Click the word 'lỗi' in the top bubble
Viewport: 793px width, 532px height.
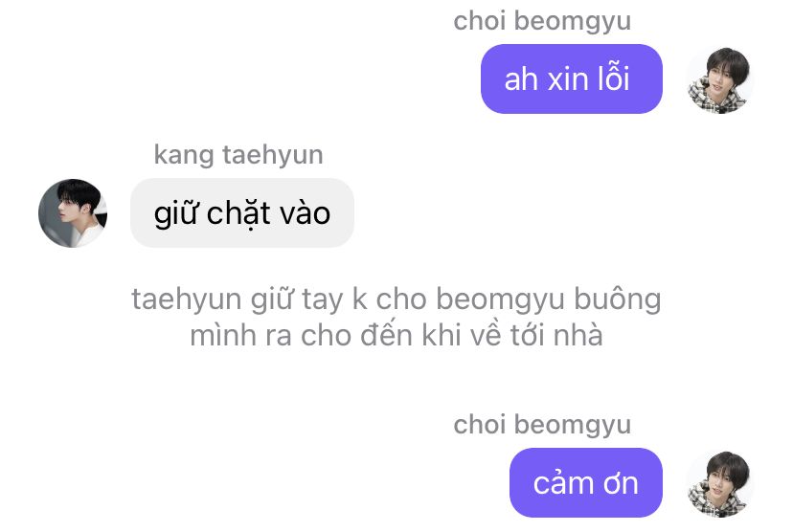[x=613, y=78]
